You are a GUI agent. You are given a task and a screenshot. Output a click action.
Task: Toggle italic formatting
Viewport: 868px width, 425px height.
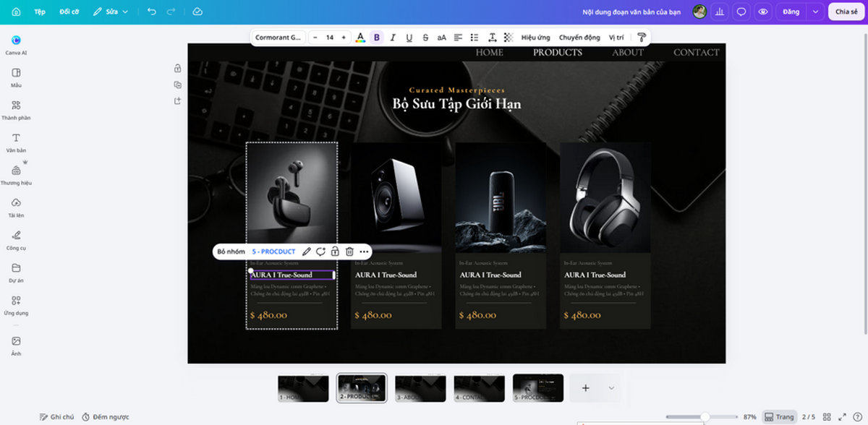click(x=393, y=38)
